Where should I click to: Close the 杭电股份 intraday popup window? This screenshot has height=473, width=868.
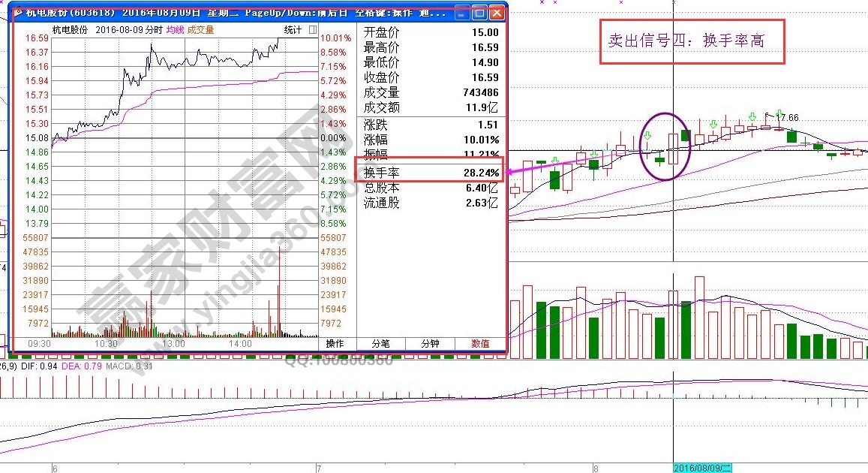pyautogui.click(x=496, y=14)
